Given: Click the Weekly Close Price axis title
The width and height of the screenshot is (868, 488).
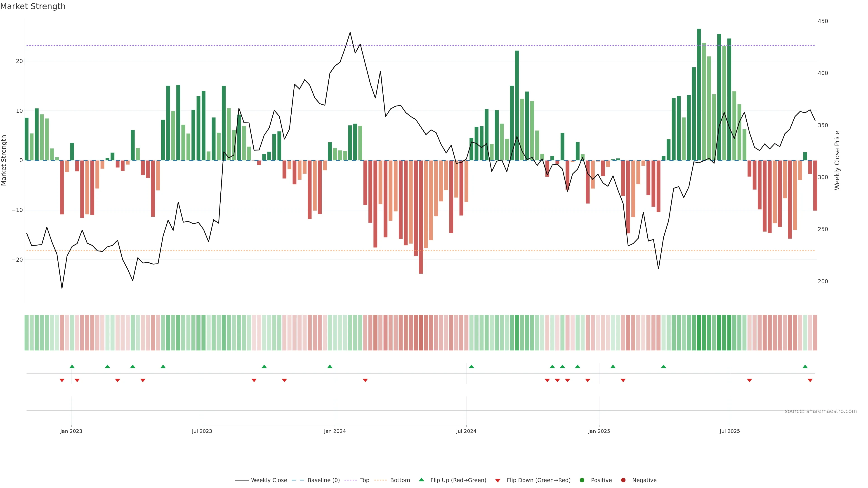Looking at the screenshot, I should tap(837, 160).
